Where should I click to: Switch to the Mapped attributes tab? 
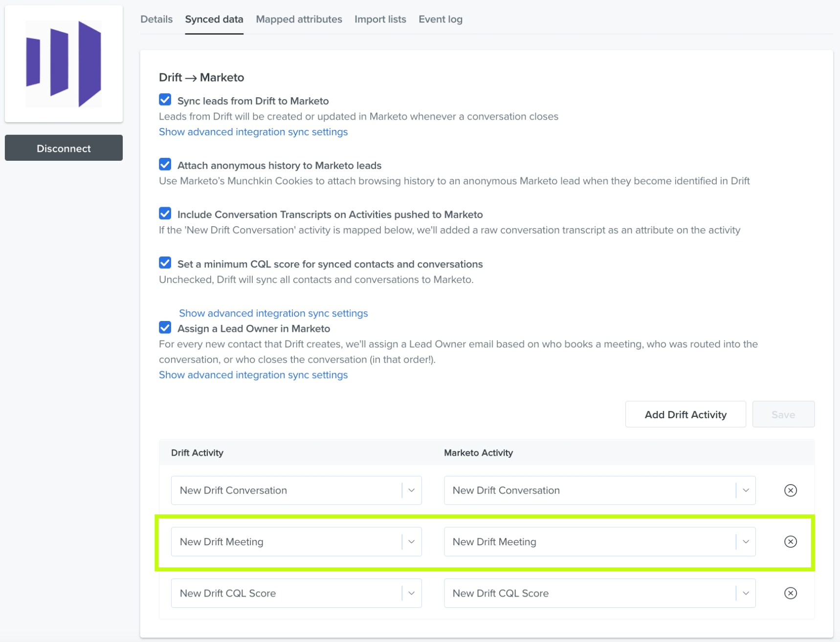[299, 20]
